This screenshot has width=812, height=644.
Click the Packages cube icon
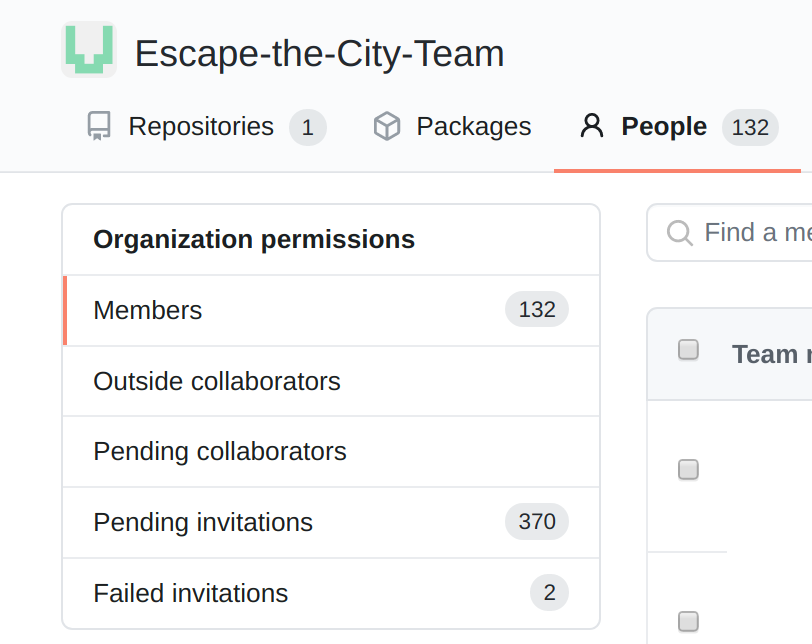click(x=387, y=127)
